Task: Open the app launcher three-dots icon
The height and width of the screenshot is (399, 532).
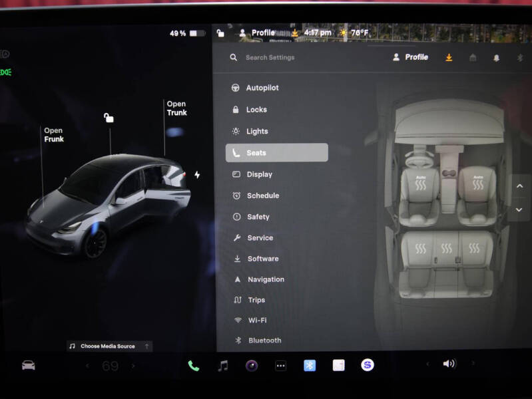Action: (280, 366)
